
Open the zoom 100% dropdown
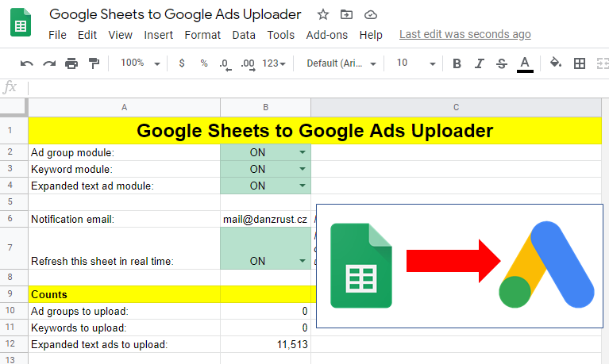point(140,63)
